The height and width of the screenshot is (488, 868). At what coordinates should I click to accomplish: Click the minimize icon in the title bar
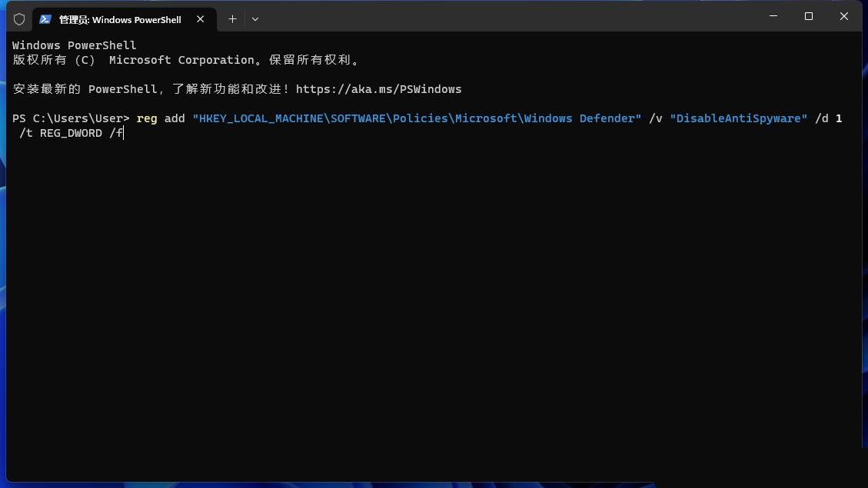click(773, 16)
